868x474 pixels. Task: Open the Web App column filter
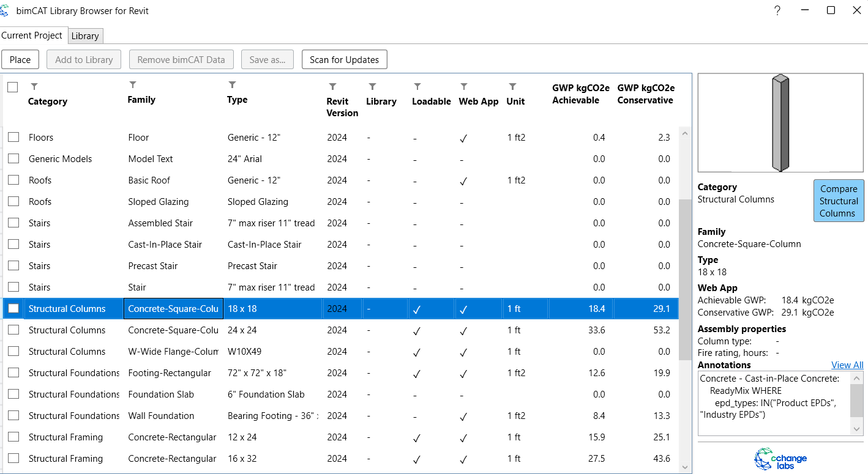464,87
